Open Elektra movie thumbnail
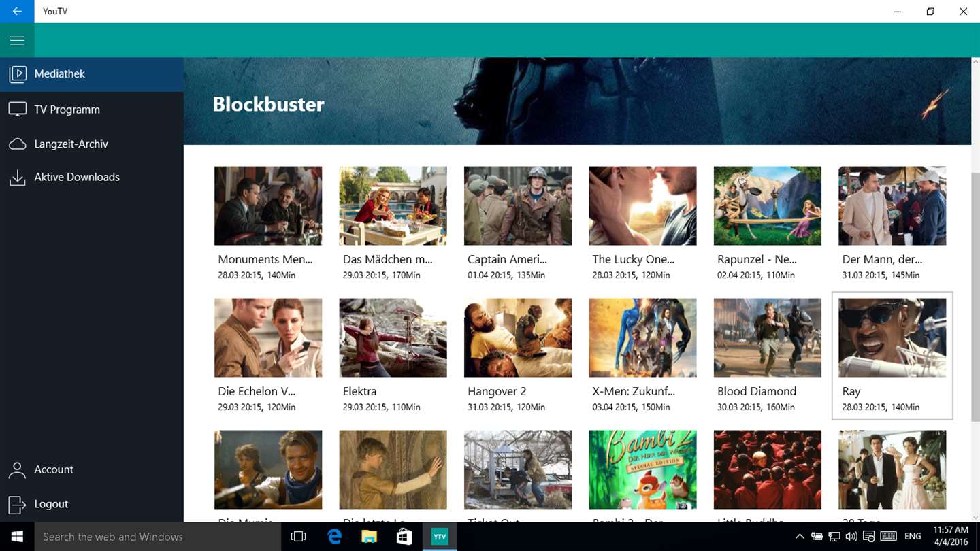This screenshot has height=551, width=980. coord(393,337)
